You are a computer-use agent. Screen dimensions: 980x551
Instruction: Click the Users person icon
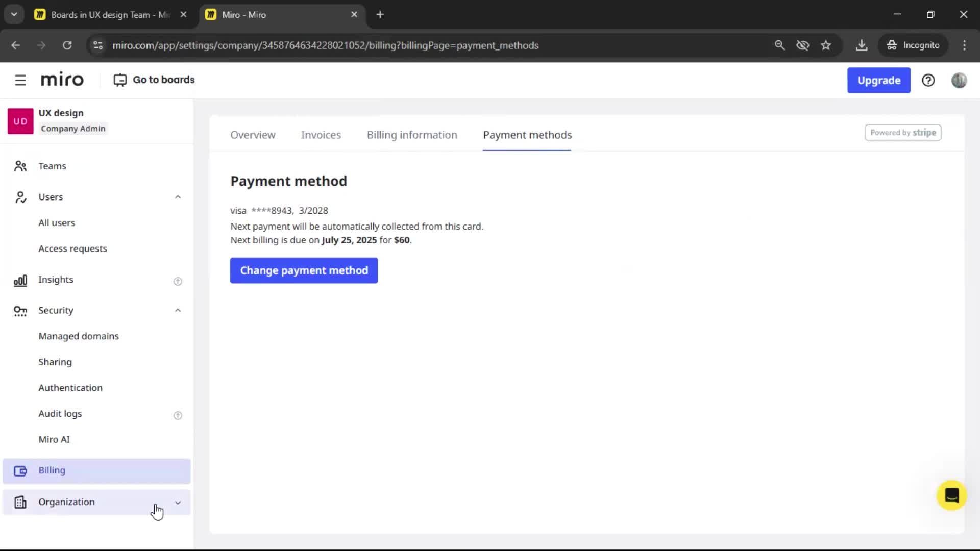20,197
